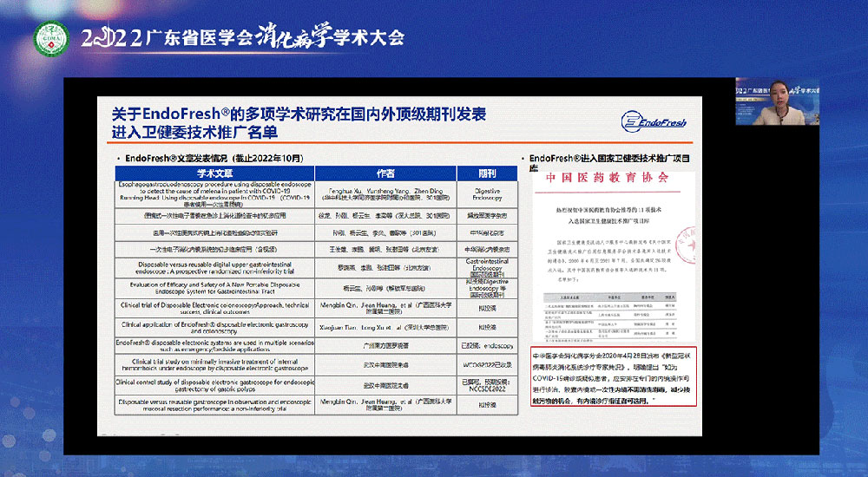Click the red heading "中国医药教育协会" on document
The image size is (868, 477).
pos(608,178)
